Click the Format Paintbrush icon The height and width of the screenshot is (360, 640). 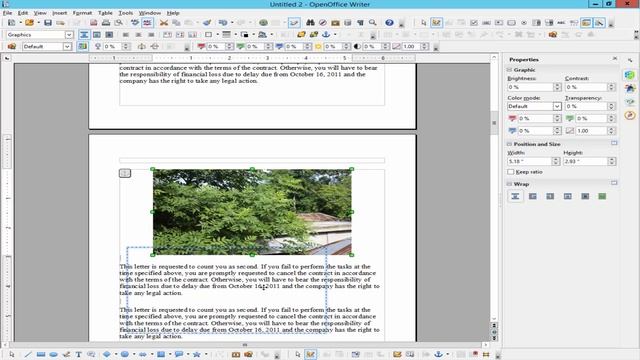point(207,23)
